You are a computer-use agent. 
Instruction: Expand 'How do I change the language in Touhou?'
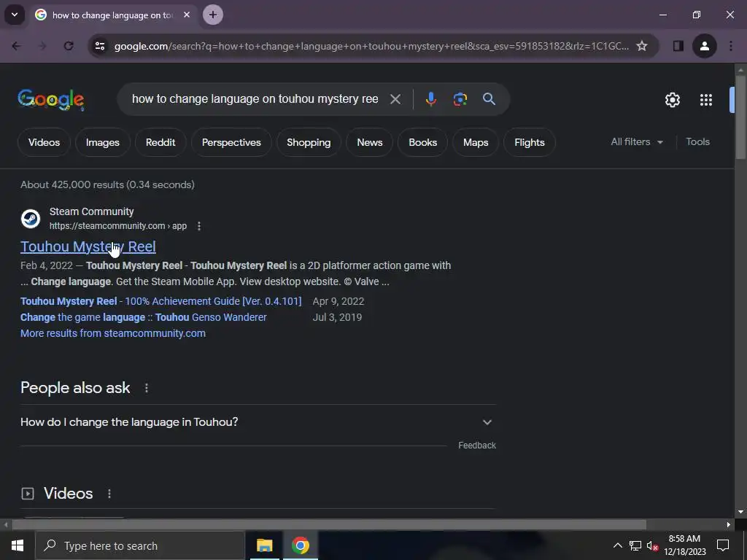[x=258, y=422]
